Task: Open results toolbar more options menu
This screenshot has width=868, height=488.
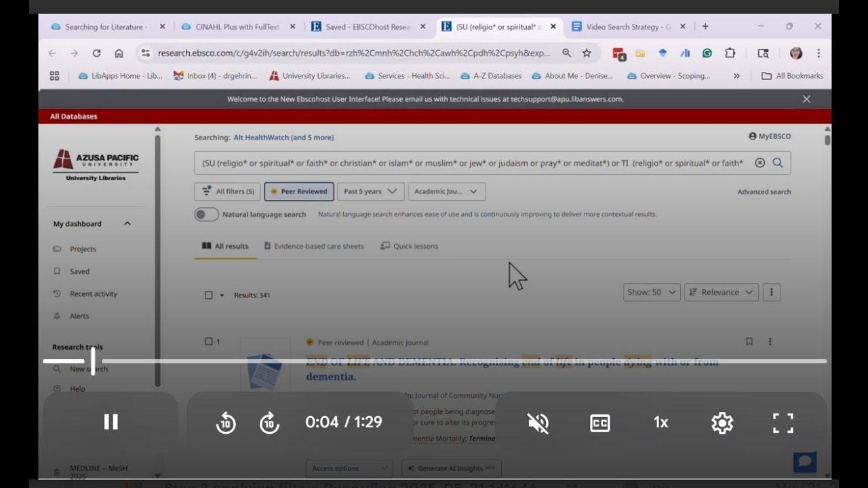Action: tap(771, 292)
